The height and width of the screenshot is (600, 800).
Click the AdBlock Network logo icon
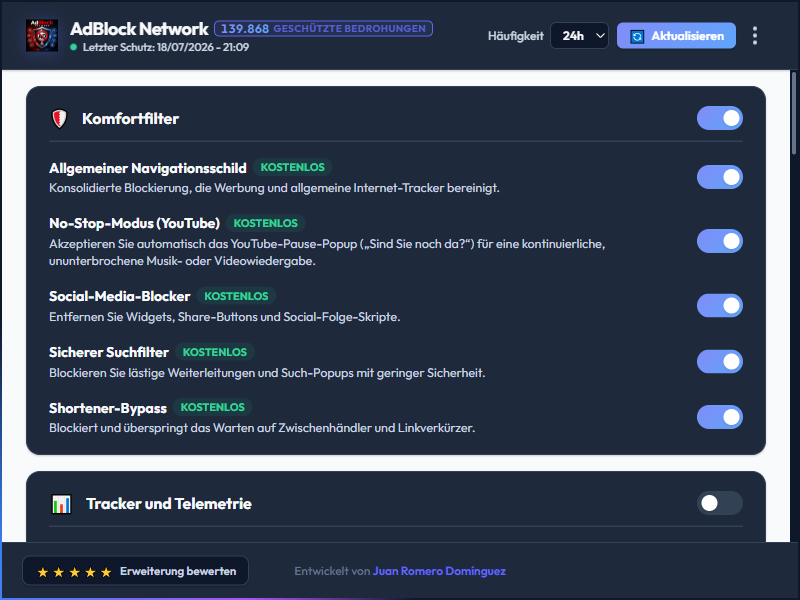tap(42, 36)
